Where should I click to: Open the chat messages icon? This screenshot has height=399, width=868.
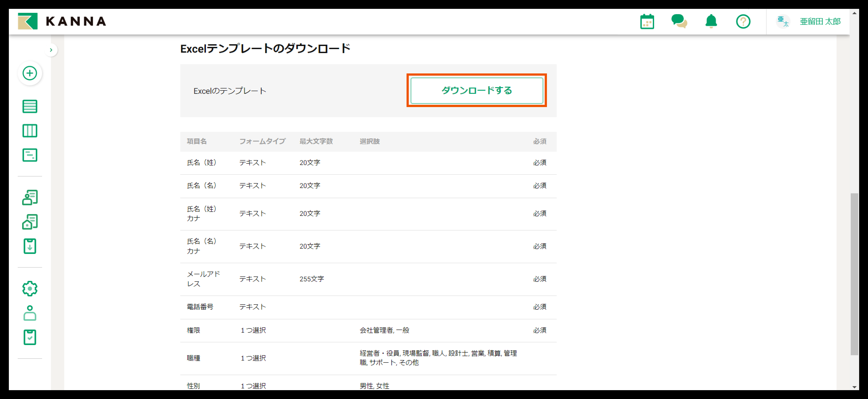pyautogui.click(x=679, y=21)
